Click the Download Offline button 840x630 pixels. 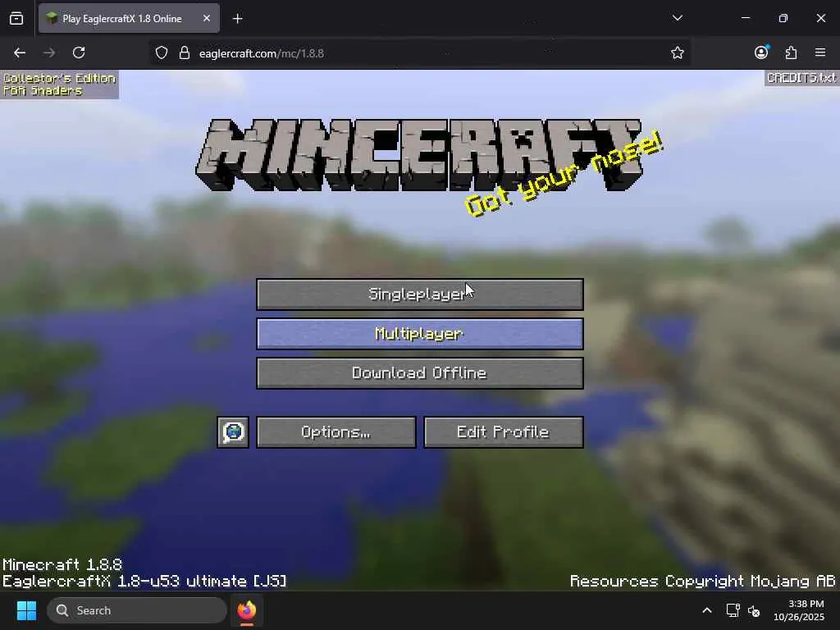pos(419,373)
